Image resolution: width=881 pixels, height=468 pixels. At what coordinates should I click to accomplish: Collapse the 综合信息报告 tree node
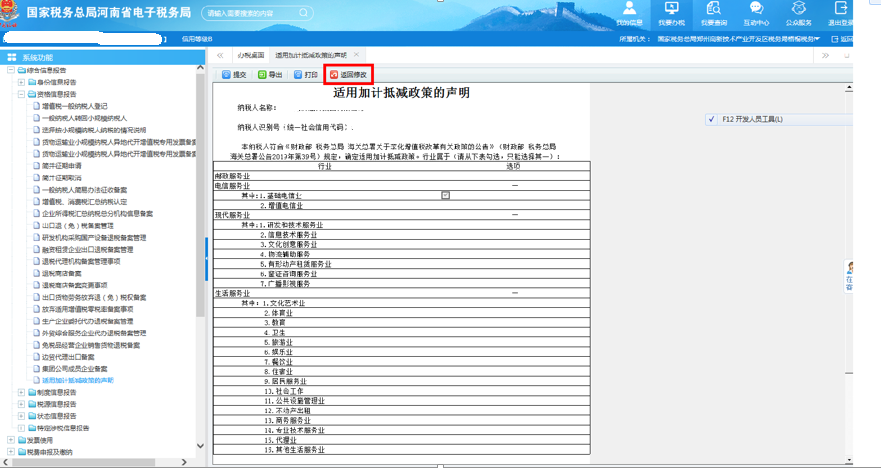click(9, 71)
